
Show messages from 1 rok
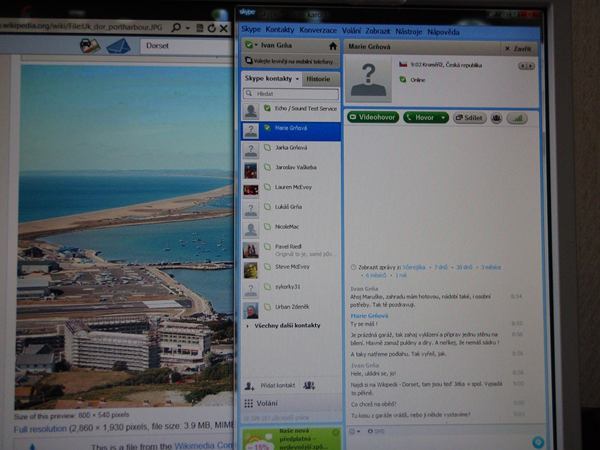tap(401, 275)
